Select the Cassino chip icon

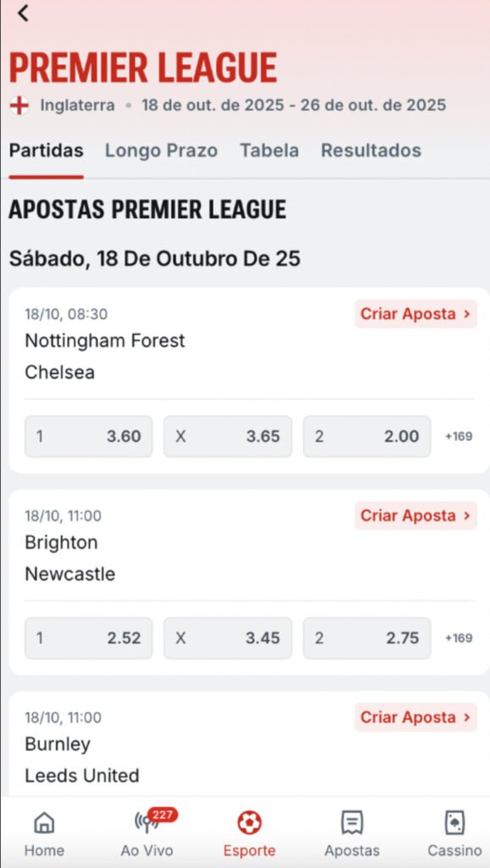tap(454, 822)
